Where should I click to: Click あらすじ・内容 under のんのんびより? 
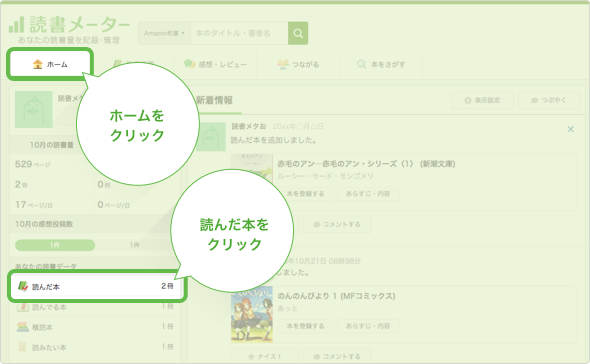coord(368,326)
